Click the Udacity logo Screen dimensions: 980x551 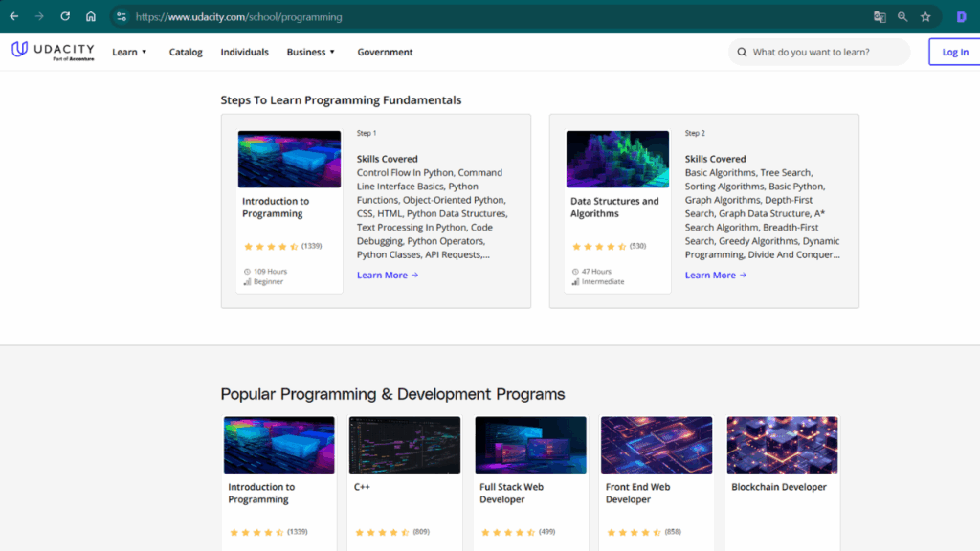pyautogui.click(x=52, y=51)
